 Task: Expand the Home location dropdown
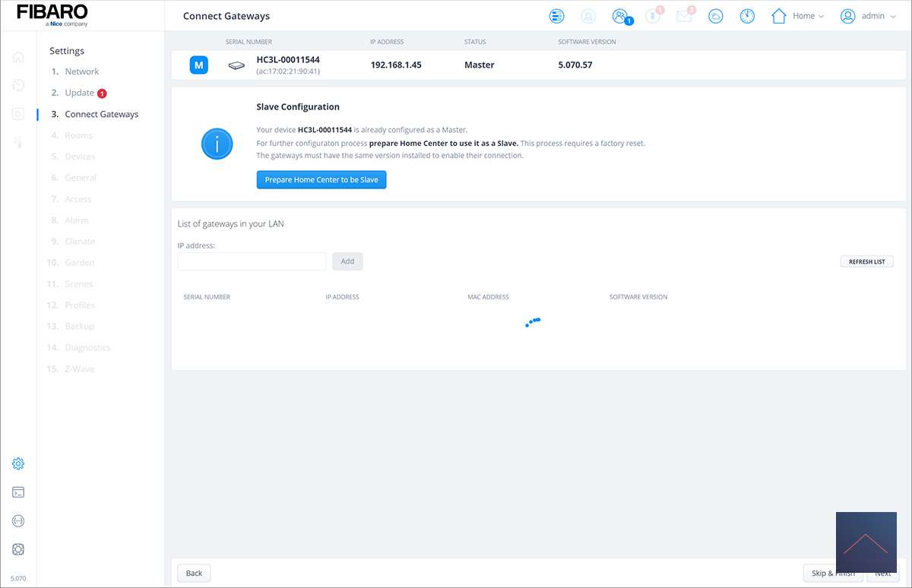[x=797, y=16]
